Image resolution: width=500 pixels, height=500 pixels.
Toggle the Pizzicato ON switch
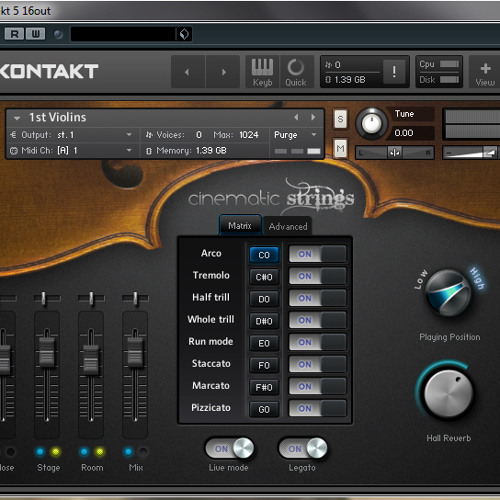(317, 408)
